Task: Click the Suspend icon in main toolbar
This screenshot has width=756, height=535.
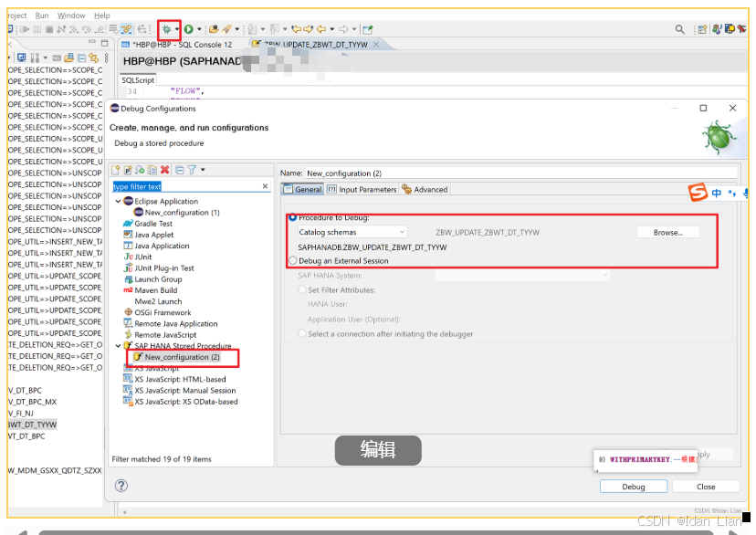Action: pyautogui.click(x=37, y=29)
